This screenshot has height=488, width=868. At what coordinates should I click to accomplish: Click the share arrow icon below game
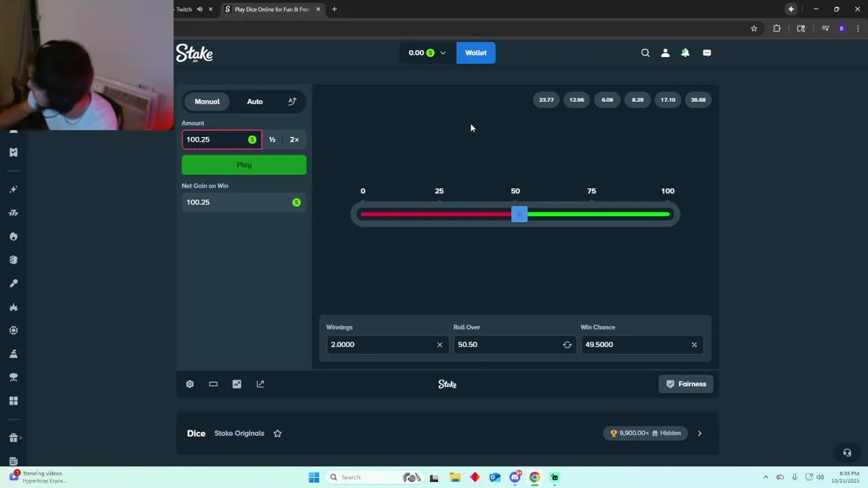coord(260,384)
